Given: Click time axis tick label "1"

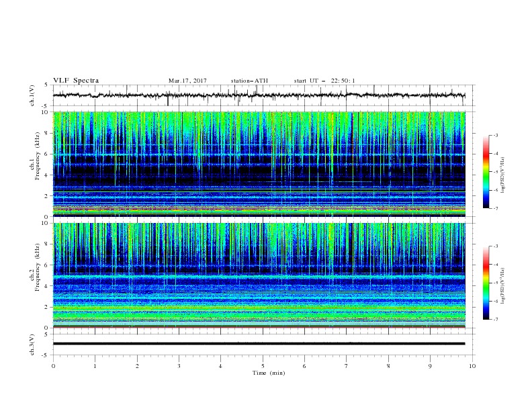Looking at the screenshot, I should [95, 366].
